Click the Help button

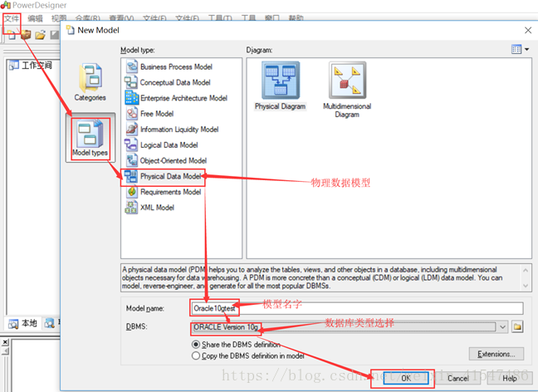click(x=510, y=378)
